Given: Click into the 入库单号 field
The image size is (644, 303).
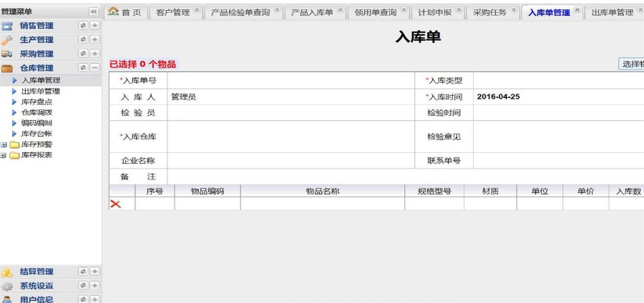Looking at the screenshot, I should 291,80.
